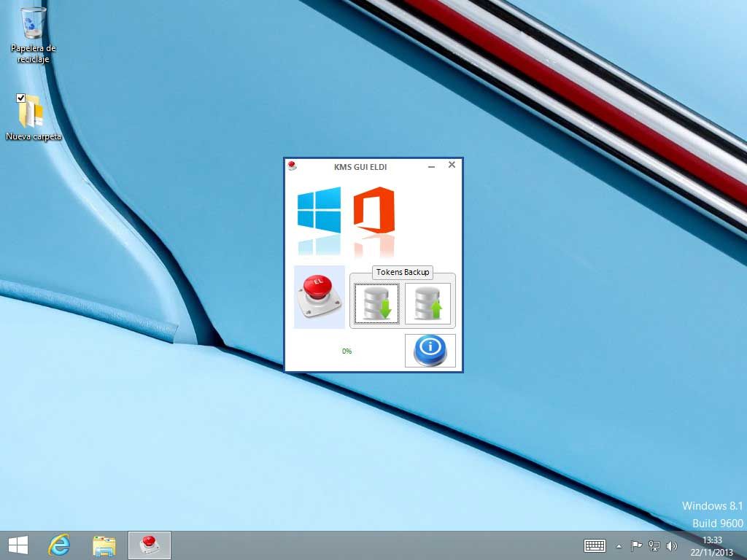Toggle the checkbox on Nueva carpeta
Image resolution: width=747 pixels, height=560 pixels.
point(21,98)
